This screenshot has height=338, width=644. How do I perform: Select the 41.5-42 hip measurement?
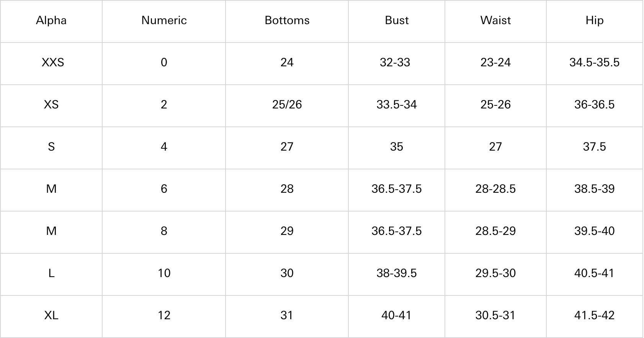(594, 315)
